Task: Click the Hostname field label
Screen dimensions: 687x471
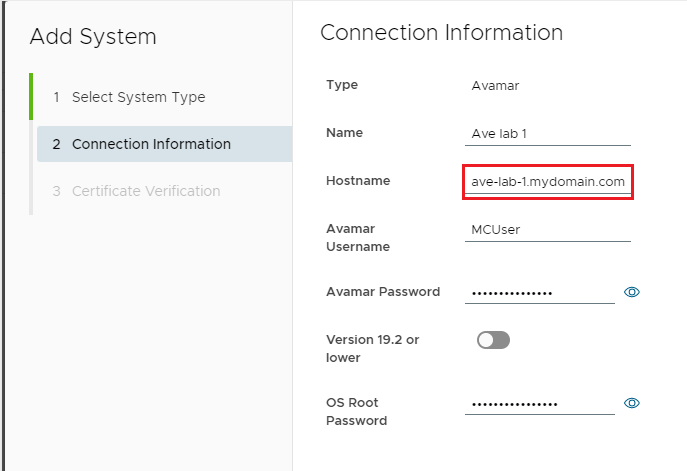Action: pyautogui.click(x=358, y=181)
